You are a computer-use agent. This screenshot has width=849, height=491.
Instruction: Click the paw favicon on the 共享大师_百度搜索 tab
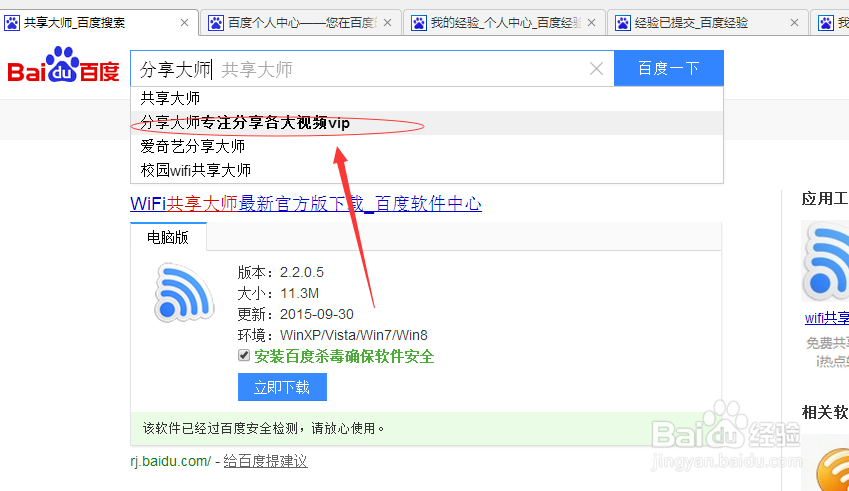(12, 23)
